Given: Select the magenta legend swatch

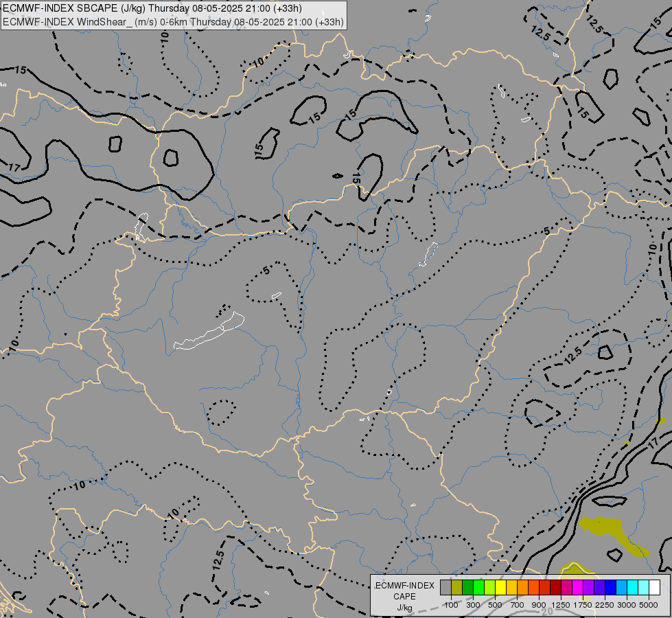Looking at the screenshot, I should click(578, 587).
